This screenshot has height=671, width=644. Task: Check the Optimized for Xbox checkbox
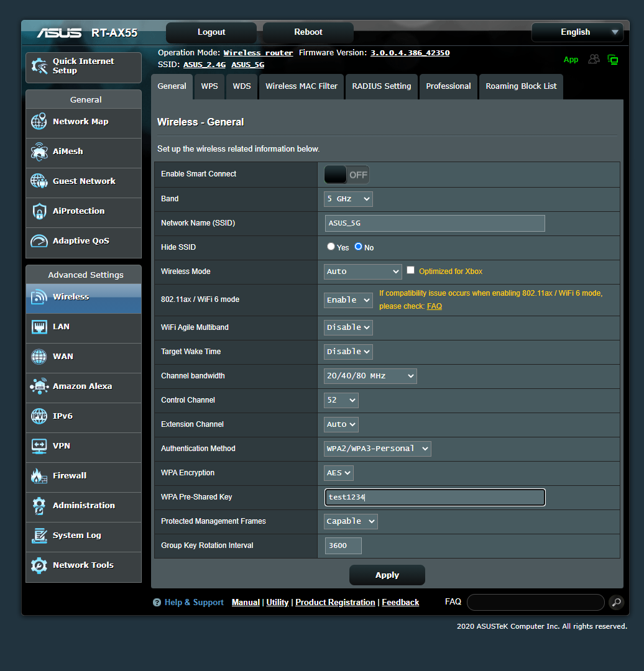(411, 270)
